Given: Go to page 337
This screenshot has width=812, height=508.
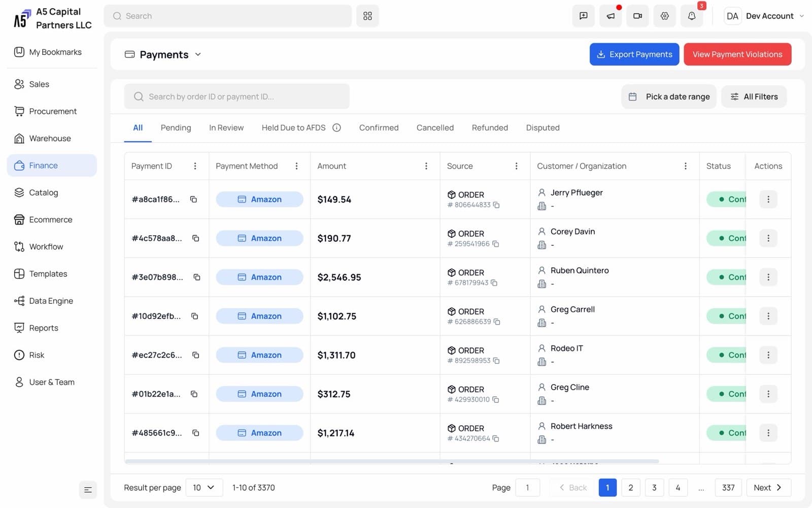Looking at the screenshot, I should 728,488.
